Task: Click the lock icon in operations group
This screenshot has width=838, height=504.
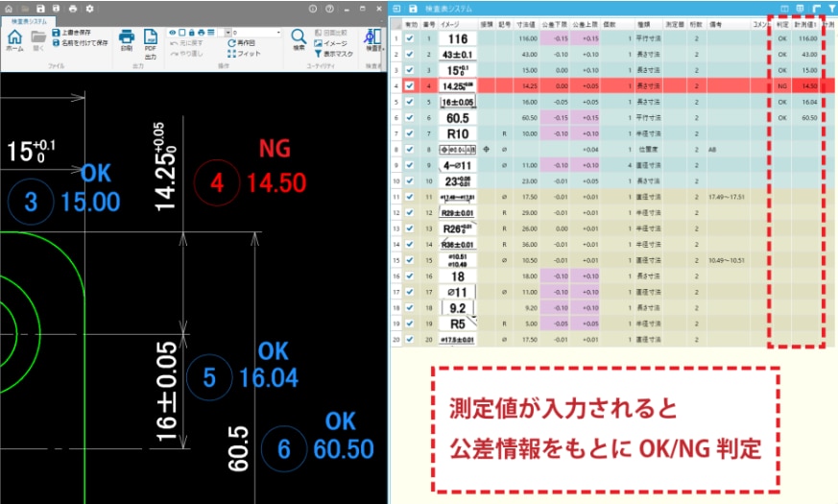Action: (x=192, y=33)
